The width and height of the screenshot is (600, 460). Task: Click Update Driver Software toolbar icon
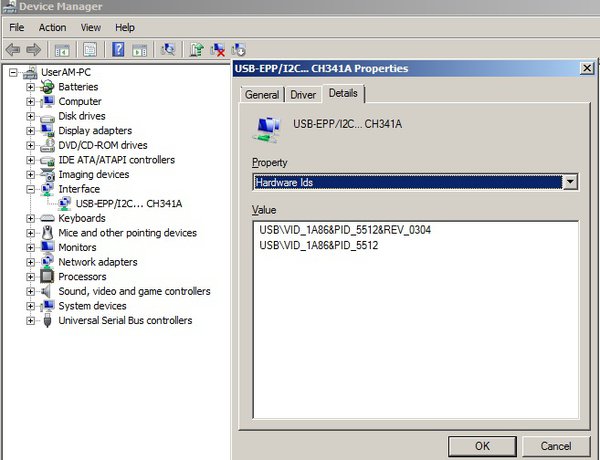coord(197,49)
